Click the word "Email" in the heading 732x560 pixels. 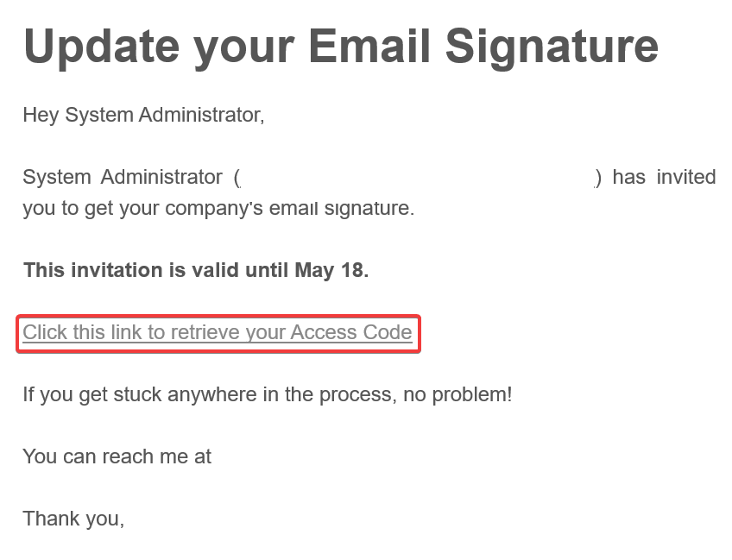click(369, 46)
